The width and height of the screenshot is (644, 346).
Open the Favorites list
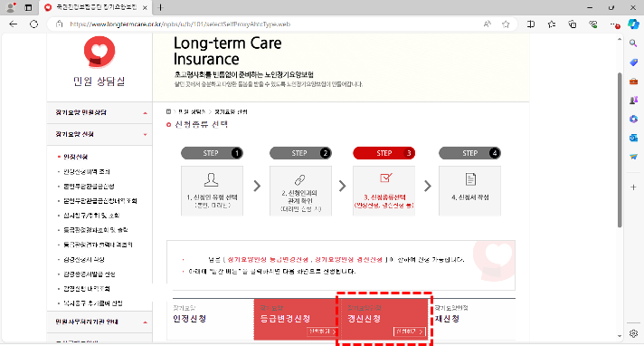click(552, 24)
